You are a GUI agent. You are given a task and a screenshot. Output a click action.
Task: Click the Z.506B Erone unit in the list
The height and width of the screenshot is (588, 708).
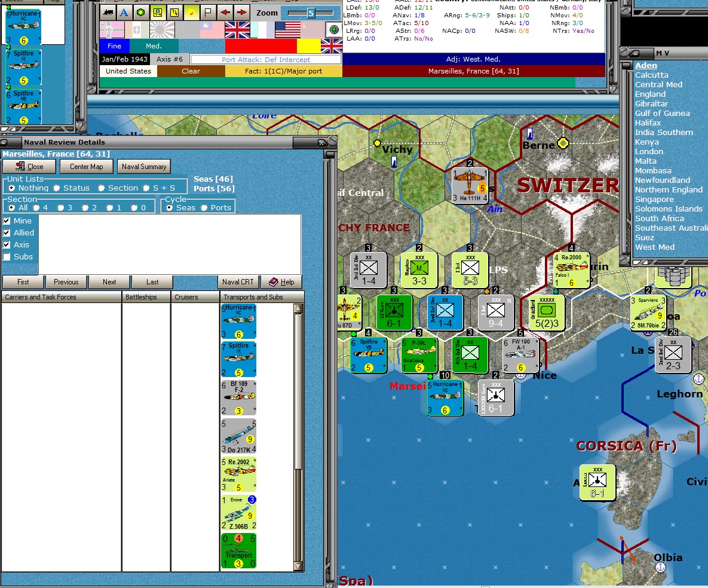[238, 513]
